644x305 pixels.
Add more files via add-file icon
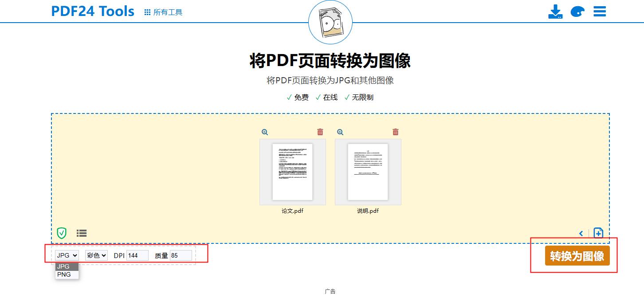click(x=598, y=232)
